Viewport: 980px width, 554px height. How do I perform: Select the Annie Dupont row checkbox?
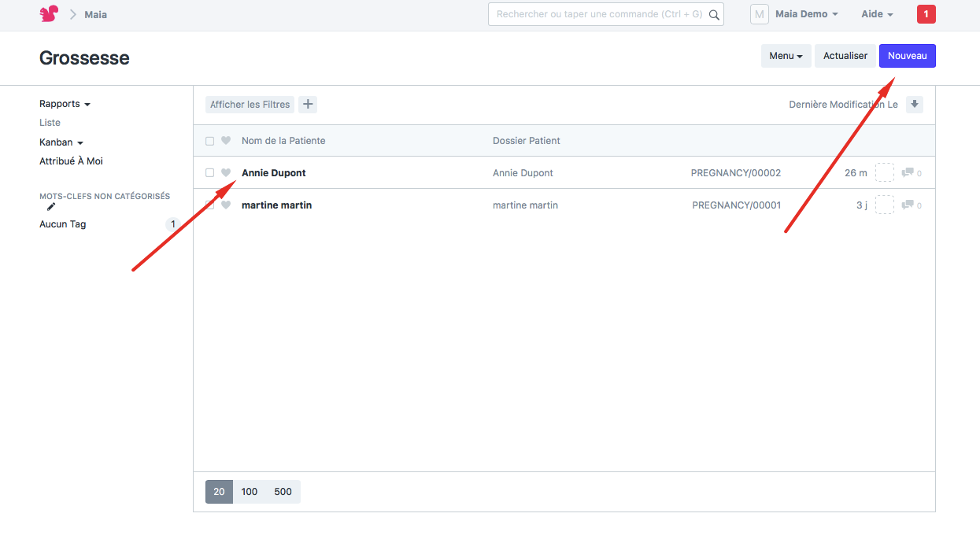pos(209,173)
